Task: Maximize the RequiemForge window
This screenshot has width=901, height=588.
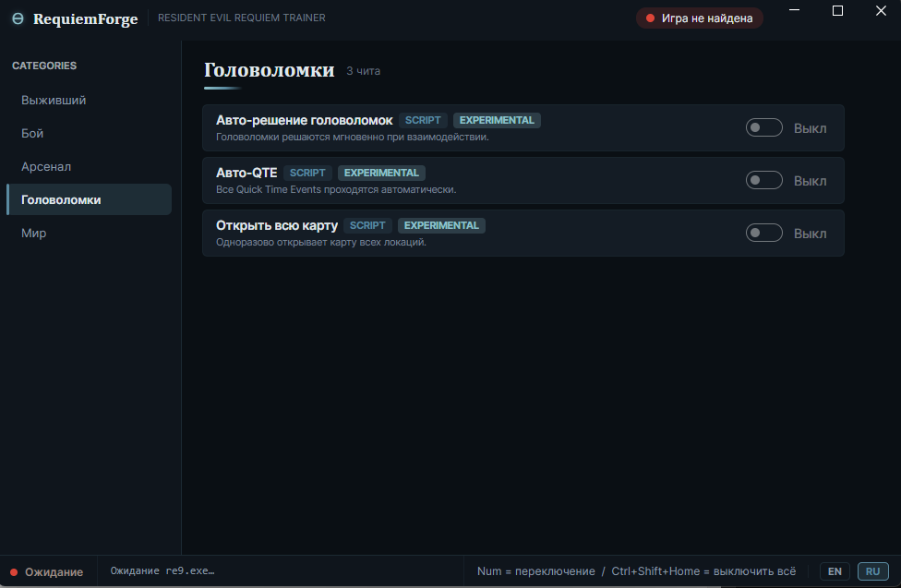Action: click(838, 10)
